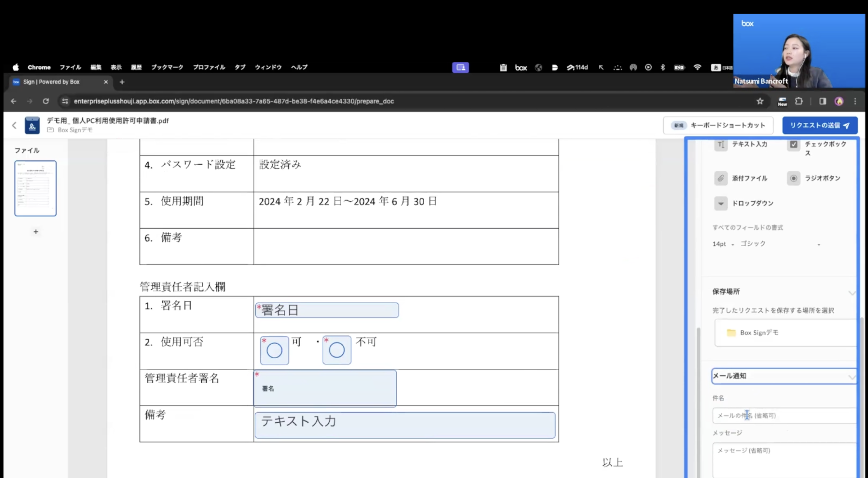Collapse the 保存場所 section

(851, 293)
